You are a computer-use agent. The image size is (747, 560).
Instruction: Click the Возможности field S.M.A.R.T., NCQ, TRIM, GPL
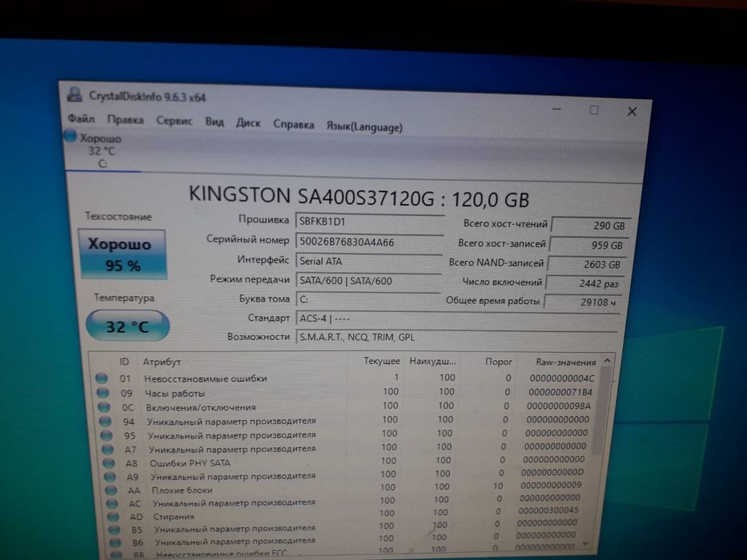point(456,337)
